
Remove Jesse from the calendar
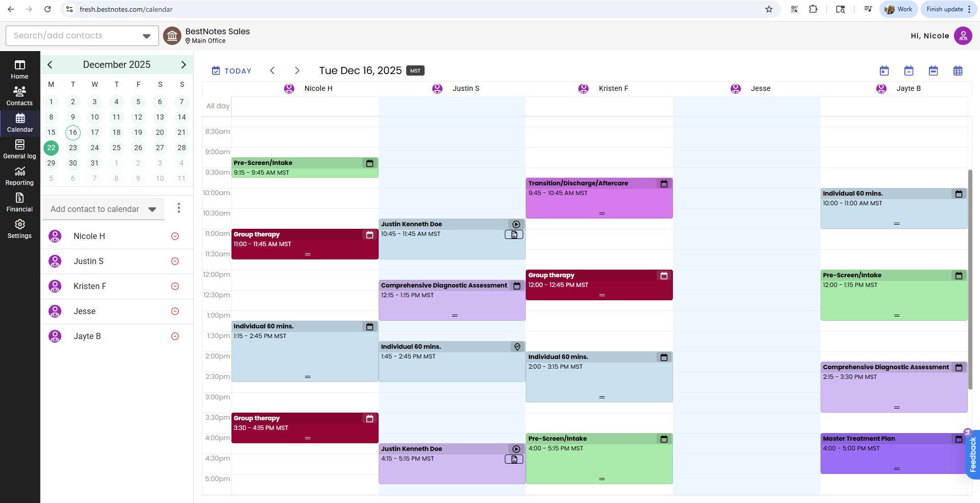(x=175, y=311)
